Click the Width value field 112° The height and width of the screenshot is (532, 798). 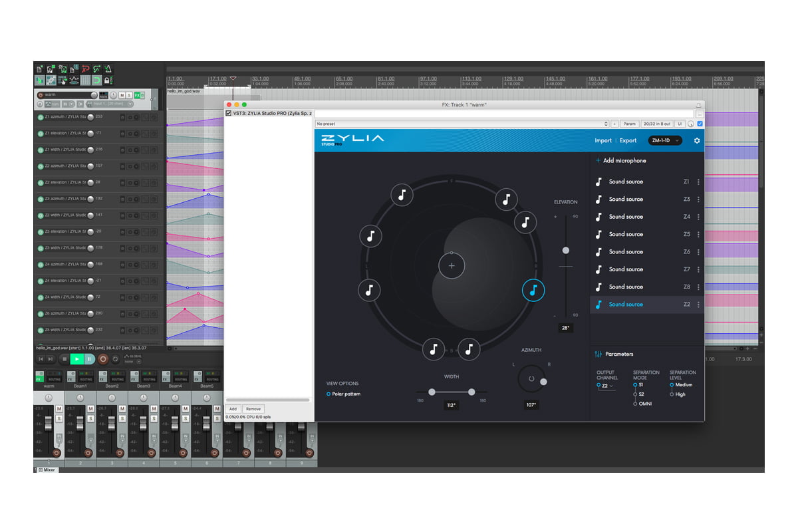(452, 404)
